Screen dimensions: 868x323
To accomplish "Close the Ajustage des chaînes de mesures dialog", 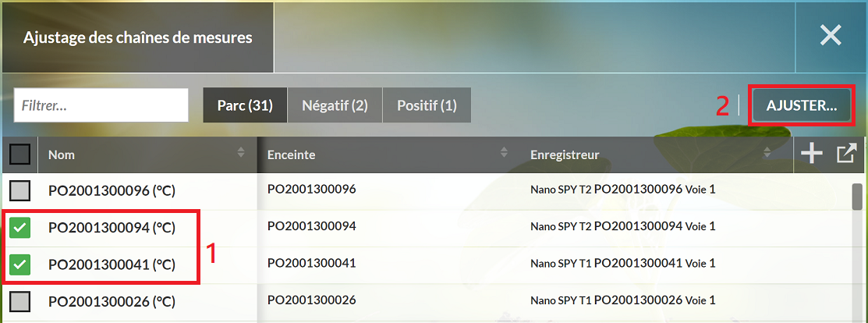I will pos(831,36).
